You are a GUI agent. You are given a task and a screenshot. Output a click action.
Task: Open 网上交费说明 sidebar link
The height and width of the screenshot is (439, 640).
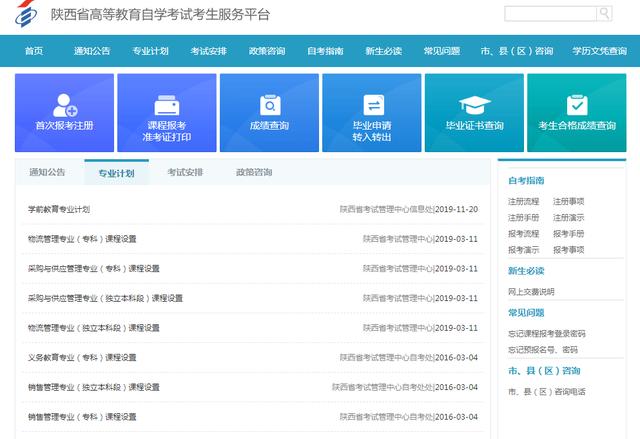tap(531, 292)
